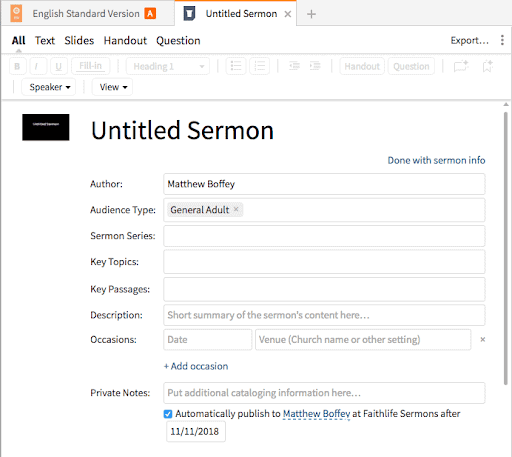The width and height of the screenshot is (512, 457).
Task: Click Done with sermon info link
Action: (x=436, y=160)
